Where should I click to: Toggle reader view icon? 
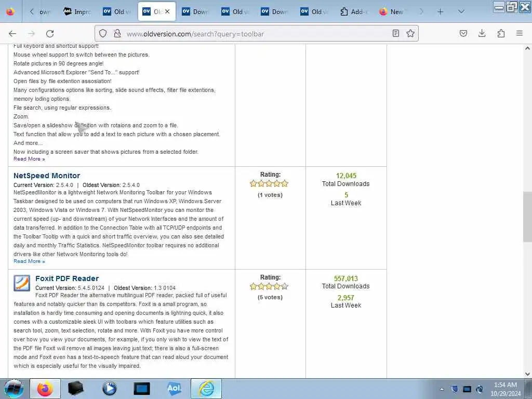[395, 33]
